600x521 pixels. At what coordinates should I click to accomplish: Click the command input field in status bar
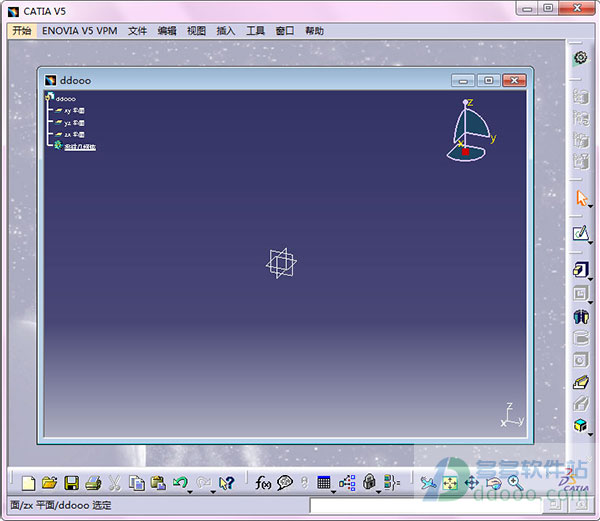(x=426, y=505)
